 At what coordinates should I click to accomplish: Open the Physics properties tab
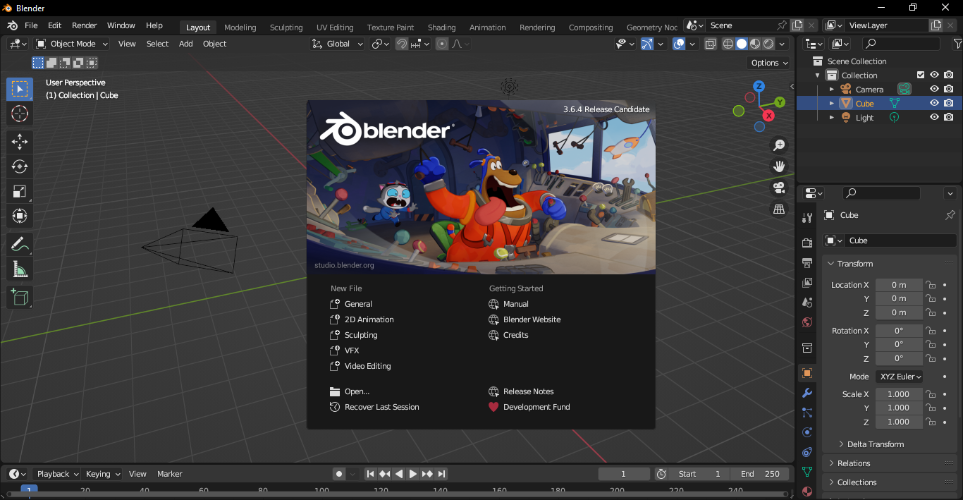point(807,432)
